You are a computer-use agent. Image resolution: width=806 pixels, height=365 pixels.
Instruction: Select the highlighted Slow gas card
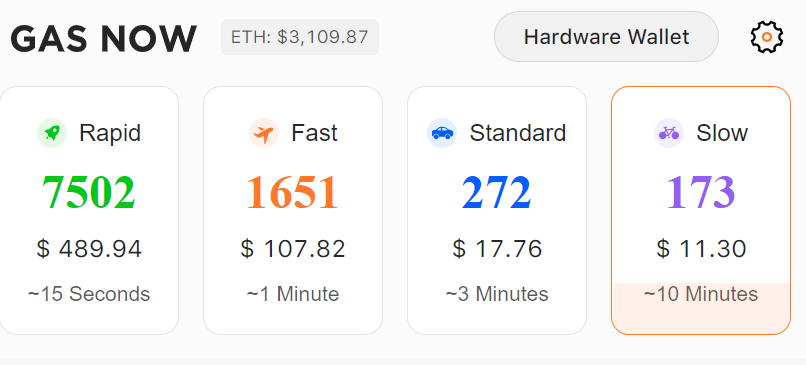point(701,211)
